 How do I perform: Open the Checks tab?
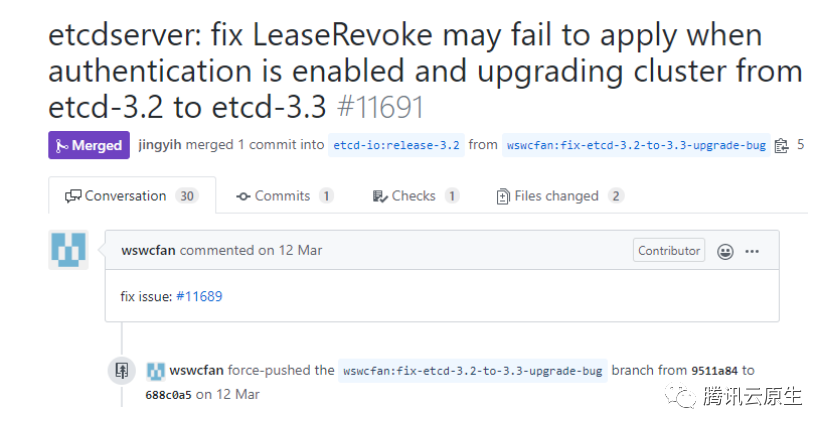point(415,196)
